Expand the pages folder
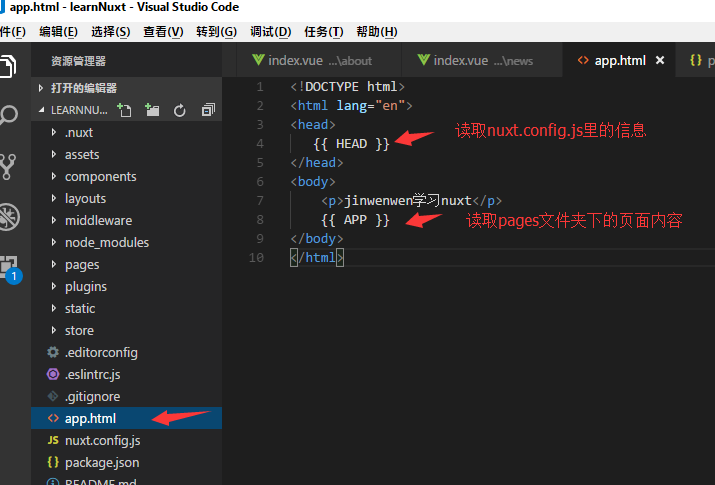Viewport: 715px width, 485px height. point(54,264)
